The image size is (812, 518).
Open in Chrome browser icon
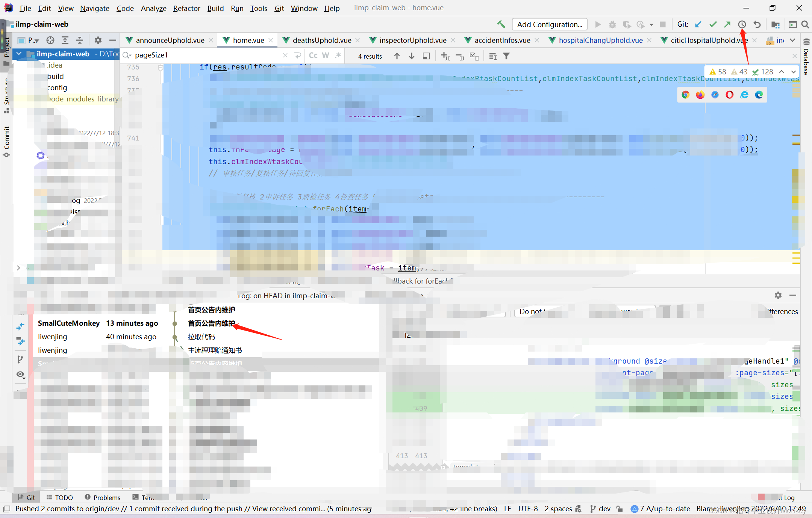click(685, 95)
